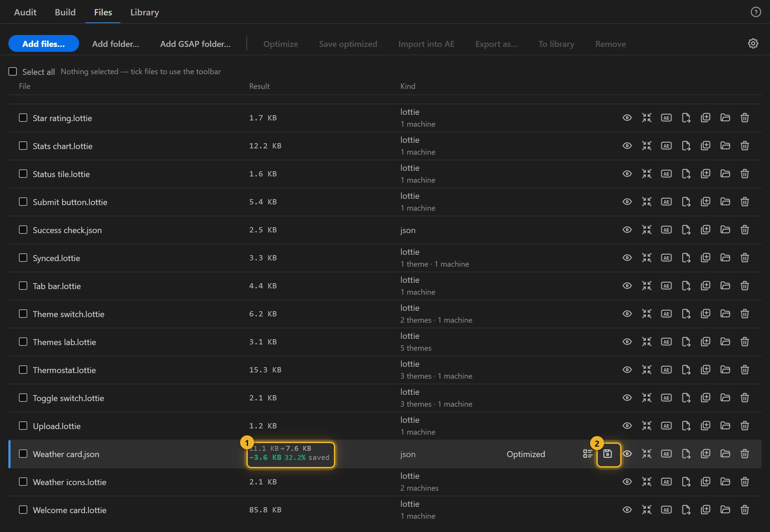770x532 pixels.
Task: Click the Export as… toolbar button
Action: click(496, 44)
